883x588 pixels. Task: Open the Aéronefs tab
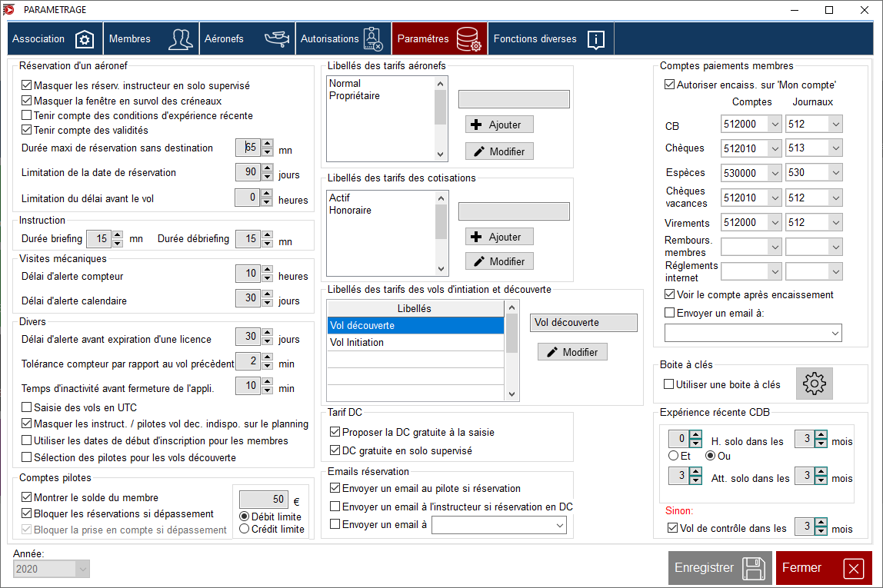247,39
